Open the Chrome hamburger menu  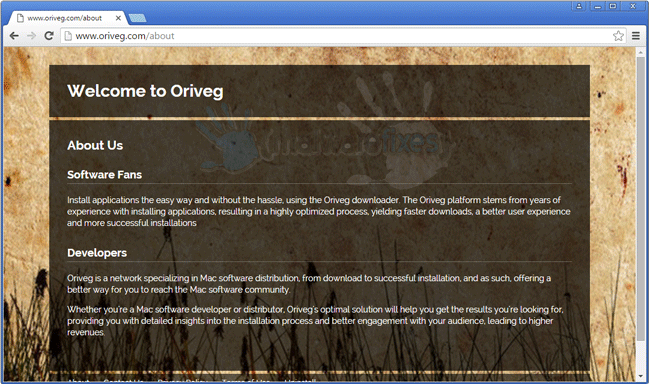coord(636,36)
